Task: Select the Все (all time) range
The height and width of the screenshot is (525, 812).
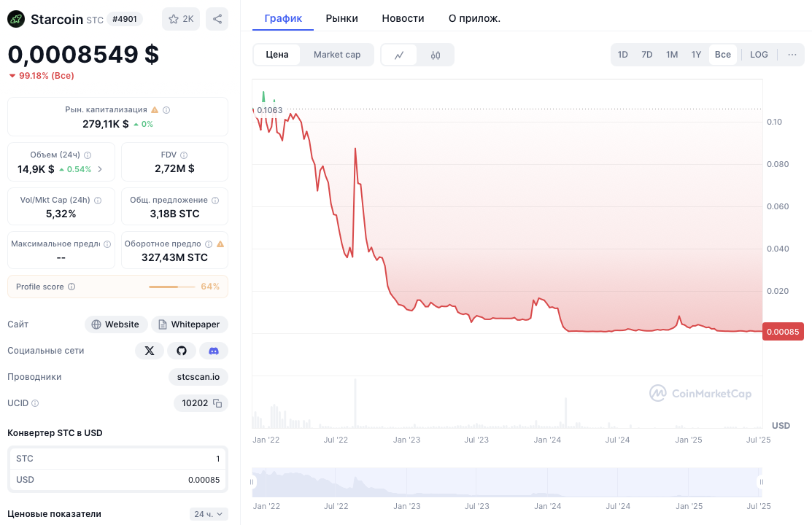Action: [x=722, y=55]
